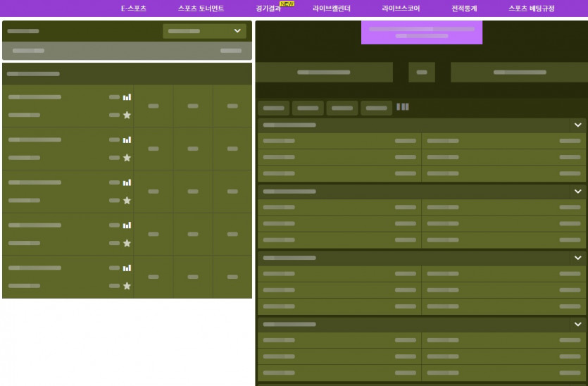Open the dropdown in the left panel header
Screen dimensions: 588x386
point(204,31)
